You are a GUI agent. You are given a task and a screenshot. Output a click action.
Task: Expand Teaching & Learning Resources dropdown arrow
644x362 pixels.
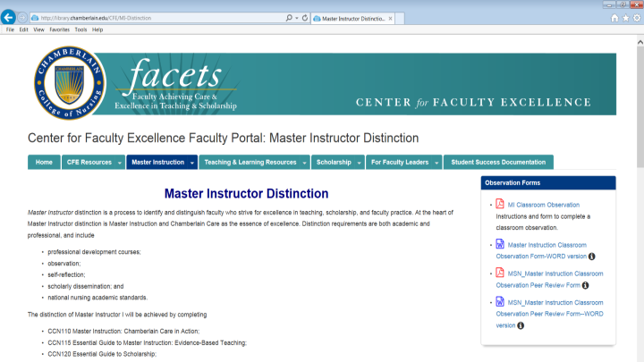[x=304, y=163]
